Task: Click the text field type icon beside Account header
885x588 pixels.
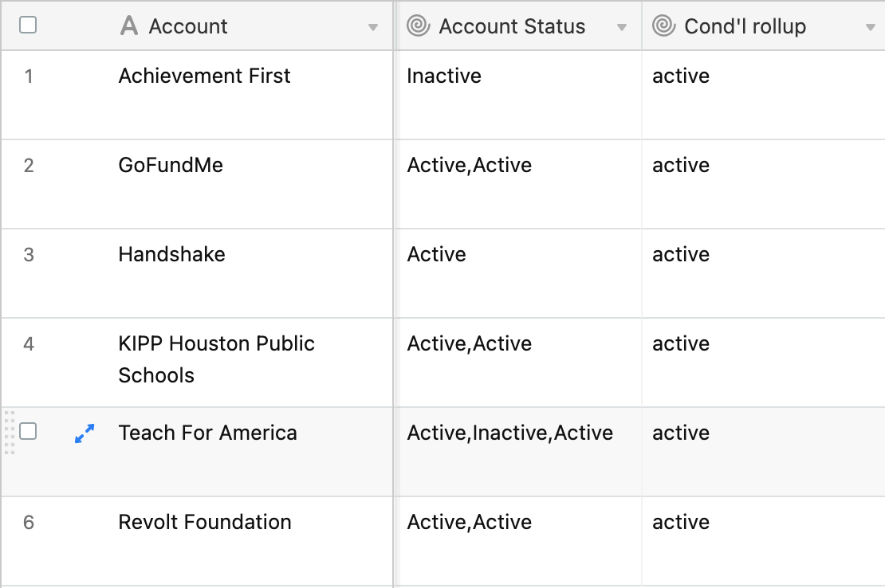Action: pyautogui.click(x=129, y=26)
